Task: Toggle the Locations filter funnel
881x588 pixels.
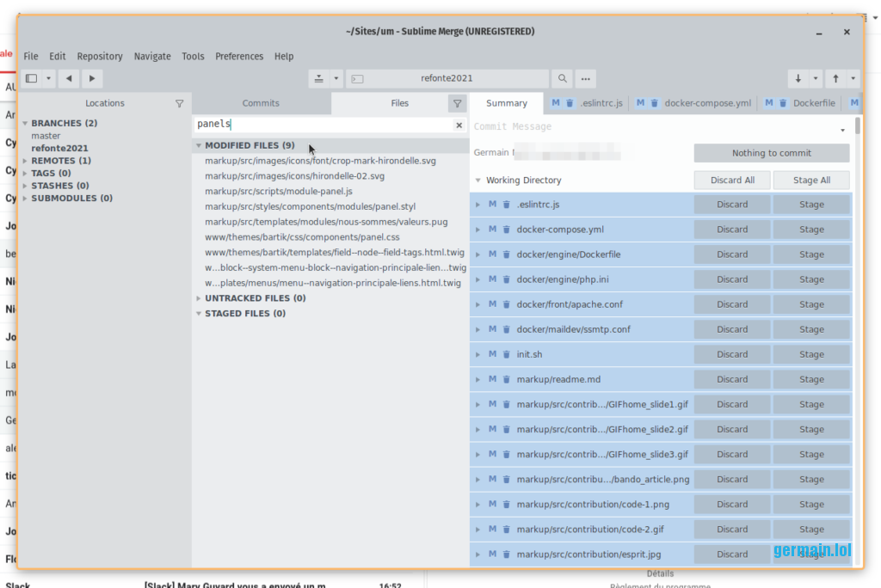Action: pos(179,103)
